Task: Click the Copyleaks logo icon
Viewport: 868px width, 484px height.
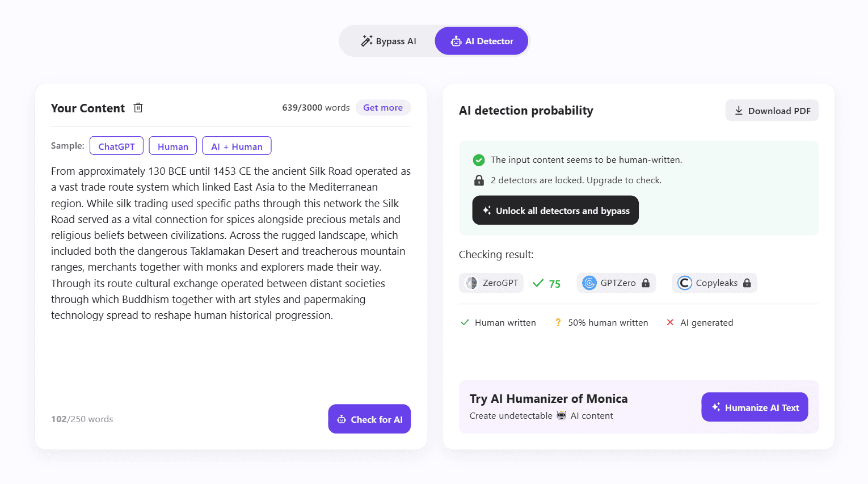Action: (x=685, y=283)
